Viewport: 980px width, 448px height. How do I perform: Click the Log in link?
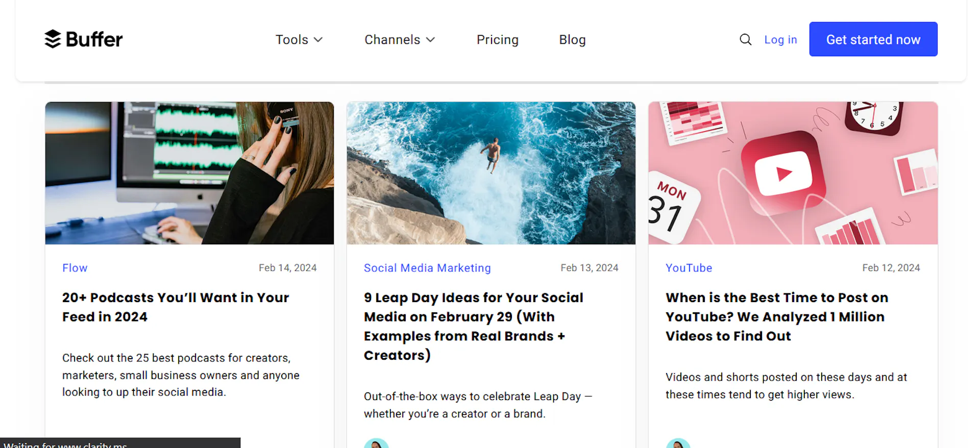pyautogui.click(x=780, y=40)
